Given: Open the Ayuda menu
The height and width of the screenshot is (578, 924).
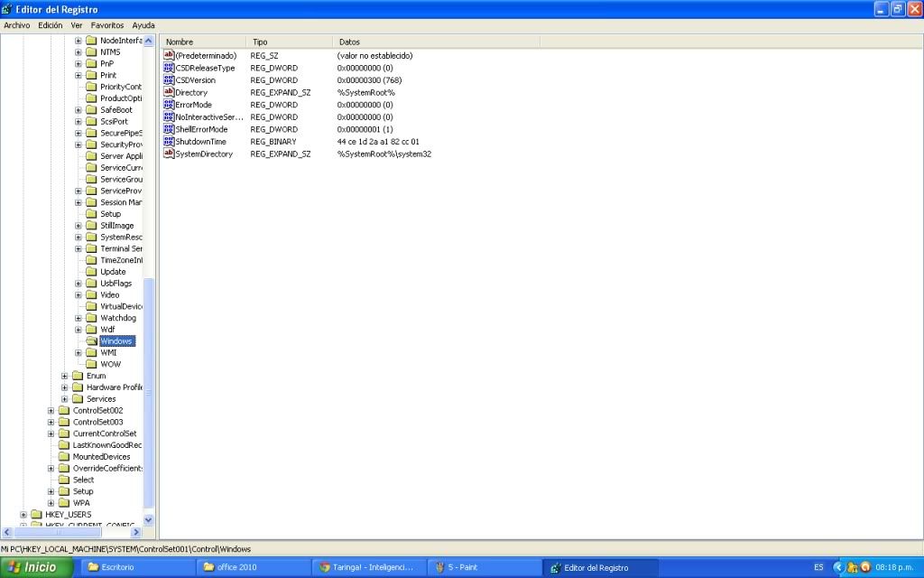Looking at the screenshot, I should click(x=143, y=25).
